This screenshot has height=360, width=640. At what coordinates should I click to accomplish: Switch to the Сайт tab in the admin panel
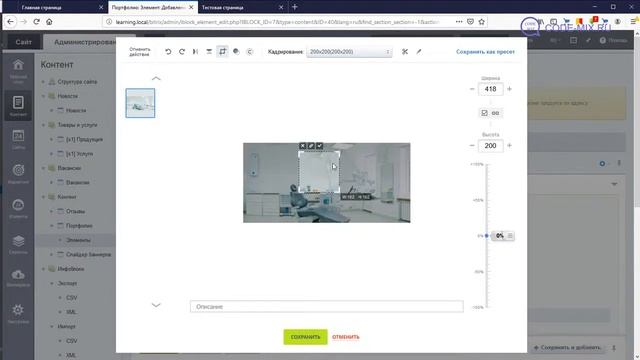pos(23,42)
